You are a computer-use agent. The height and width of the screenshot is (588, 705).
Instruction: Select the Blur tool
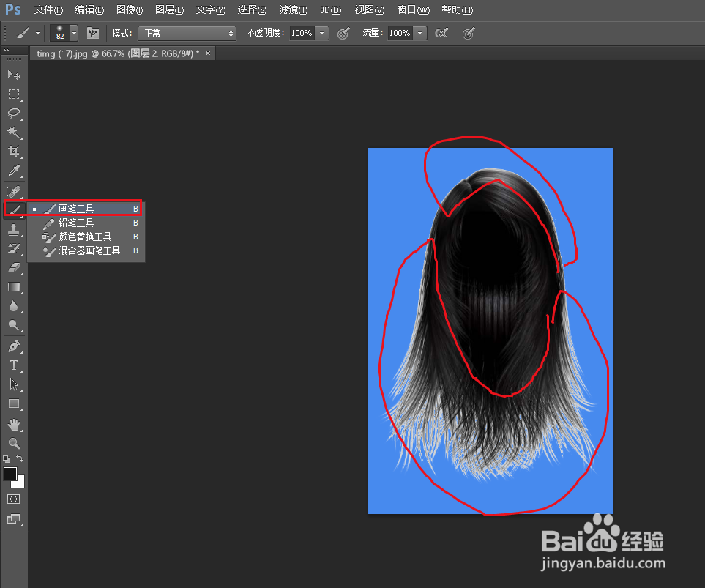(x=13, y=306)
